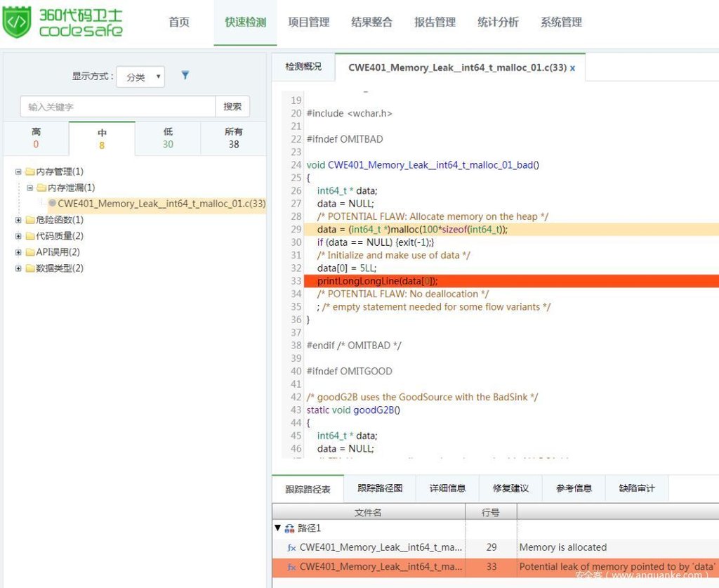Viewport: 719px width, 588px height.
Task: Open the 显示方式 分类 dropdown
Action: (140, 77)
